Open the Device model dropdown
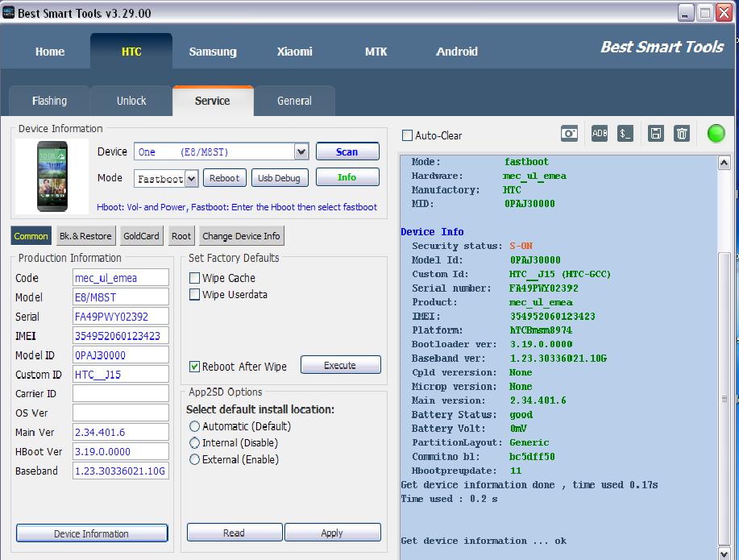 301,151
